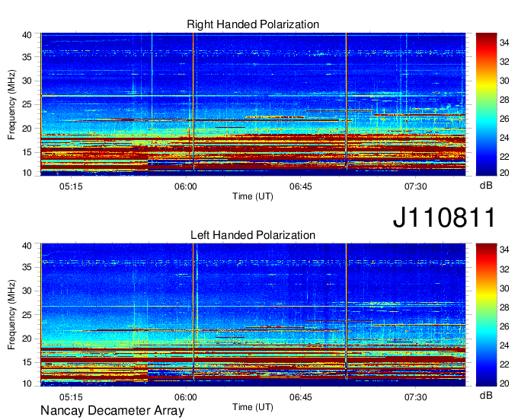Click the 24 dB label on bottom colorbar
Image resolution: width=518 pixels, height=420 pixels.
pos(504,345)
